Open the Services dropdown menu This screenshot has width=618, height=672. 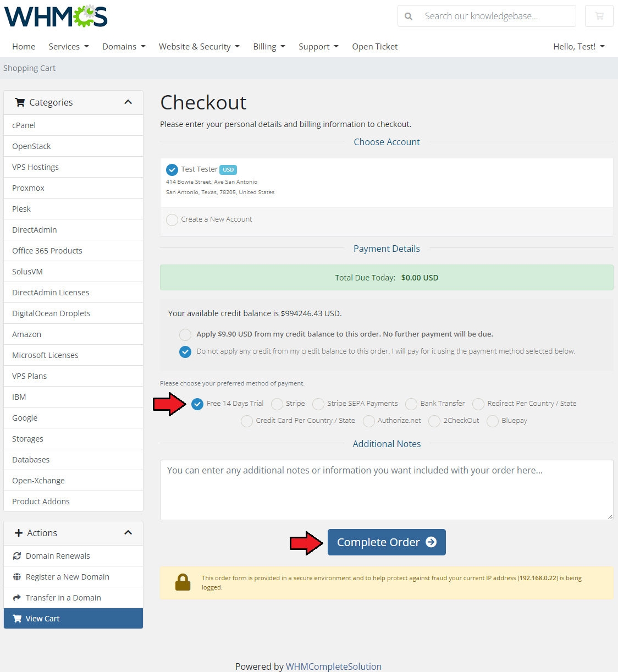(x=69, y=47)
